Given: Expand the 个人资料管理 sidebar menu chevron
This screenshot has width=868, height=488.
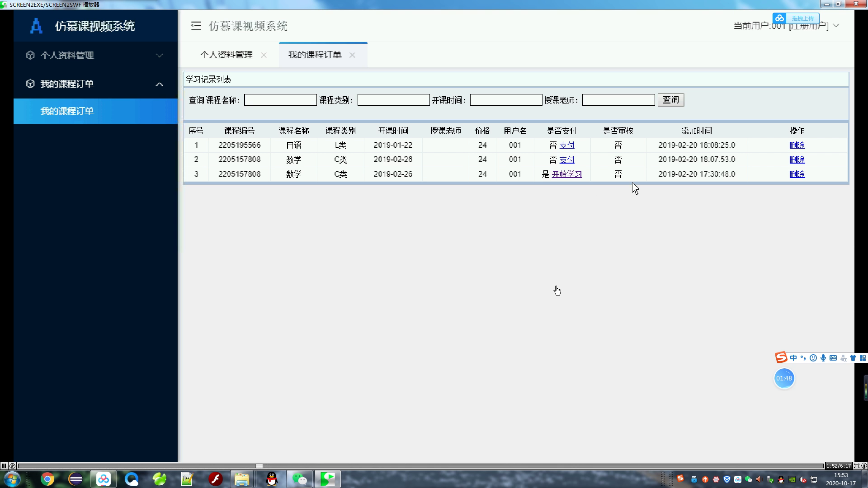Looking at the screenshot, I should [160, 56].
